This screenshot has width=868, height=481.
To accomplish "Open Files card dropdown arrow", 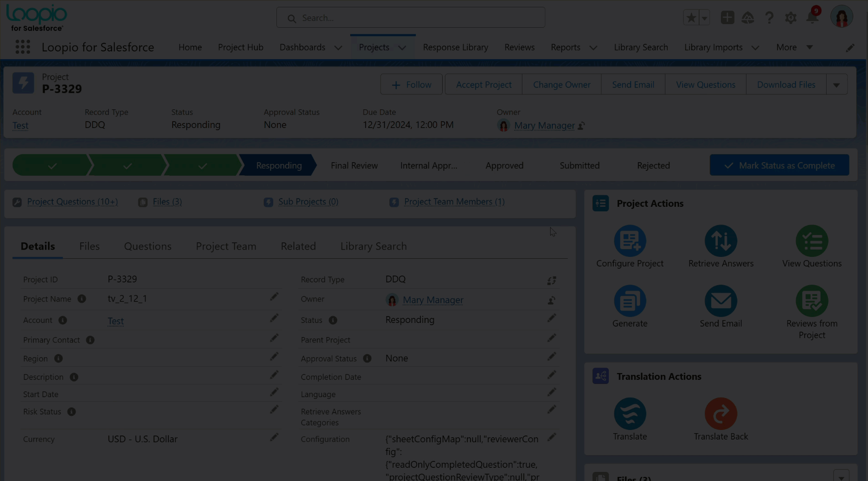I will click(841, 476).
